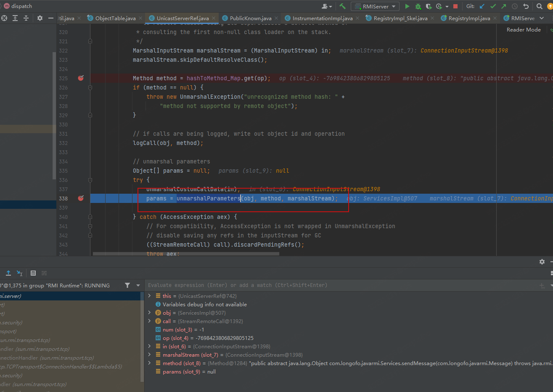
Task: Expand the 'obj' ServicesImpl variable
Action: point(149,313)
